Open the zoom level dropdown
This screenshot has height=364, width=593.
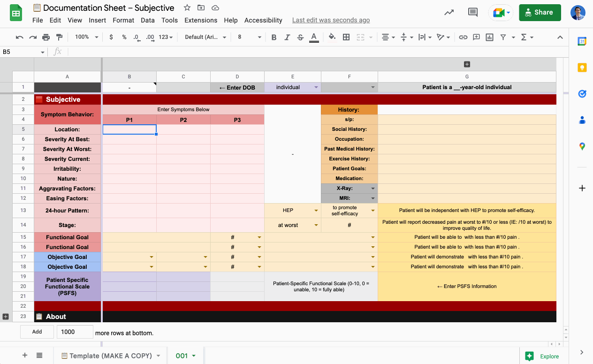pyautogui.click(x=87, y=37)
